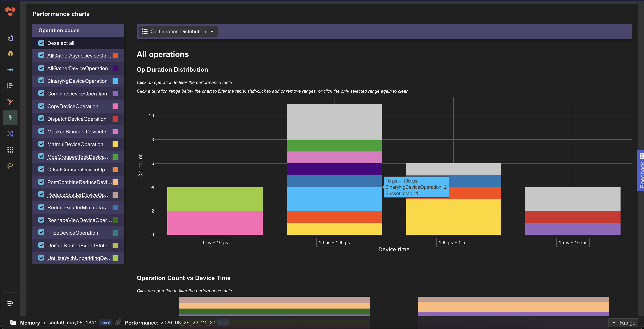Screen dimensions: 644x329
Task: Click MatmulDeviceOperation yellow color swatch
Action: (115, 144)
